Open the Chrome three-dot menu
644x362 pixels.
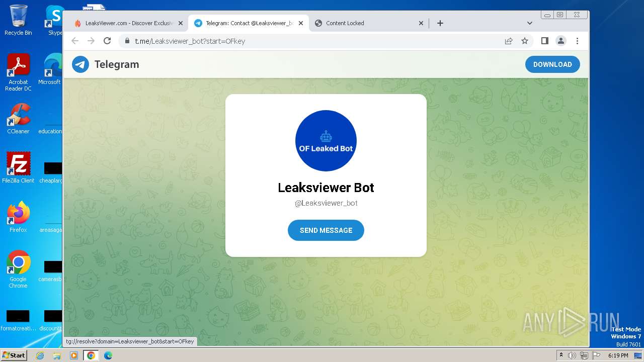[577, 41]
